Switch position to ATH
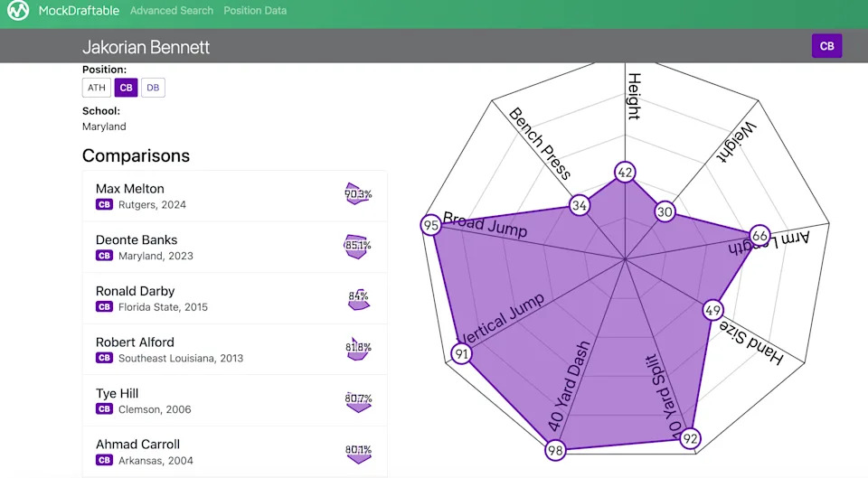 (96, 88)
